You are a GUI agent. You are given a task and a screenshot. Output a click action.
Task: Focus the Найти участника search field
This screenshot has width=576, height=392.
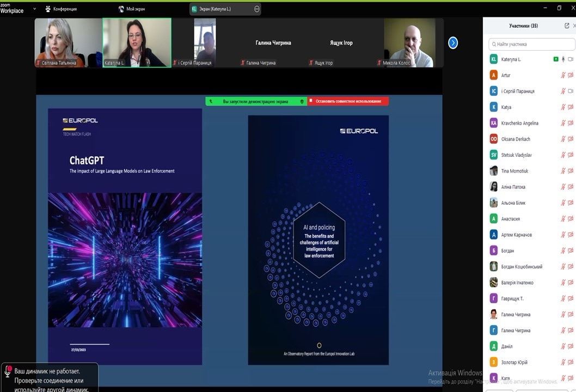(x=531, y=44)
